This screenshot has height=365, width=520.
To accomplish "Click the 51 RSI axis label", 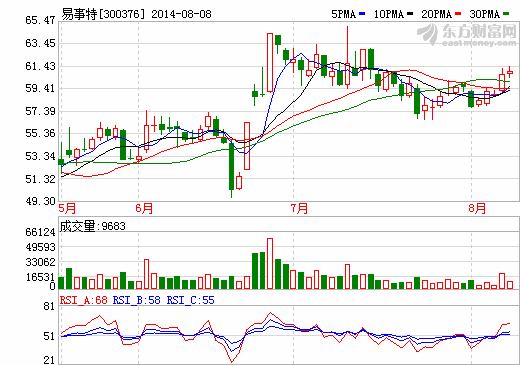I will (49, 336).
